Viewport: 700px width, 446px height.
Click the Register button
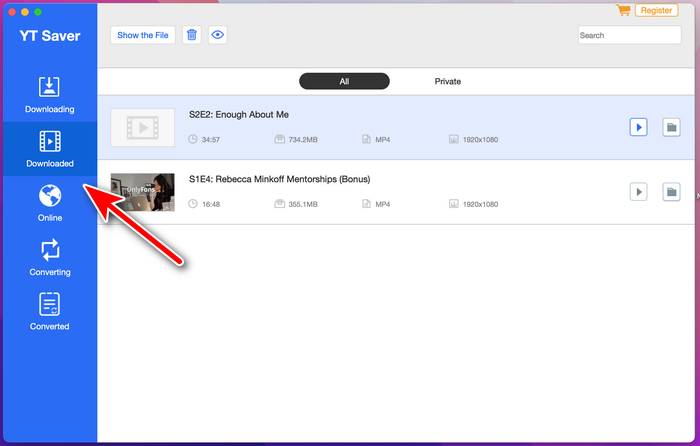[656, 10]
